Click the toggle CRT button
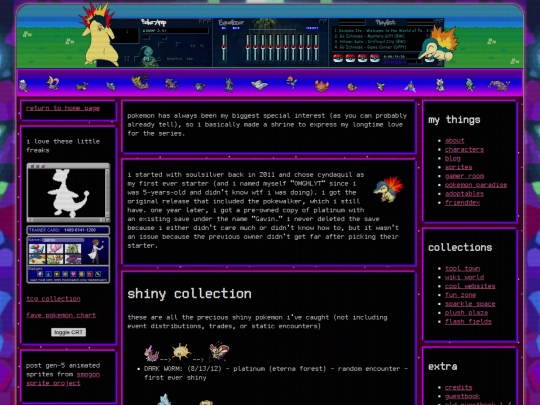540x405 pixels. point(69,332)
